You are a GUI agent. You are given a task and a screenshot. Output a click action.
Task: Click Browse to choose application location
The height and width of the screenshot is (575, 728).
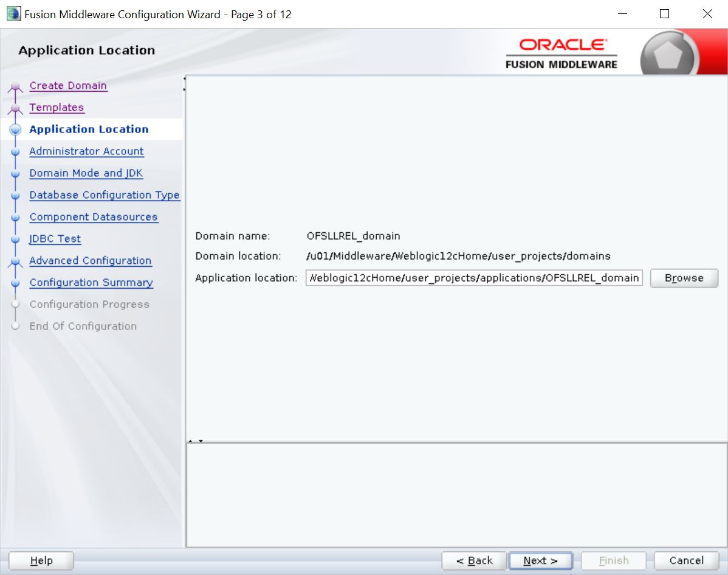[684, 278]
